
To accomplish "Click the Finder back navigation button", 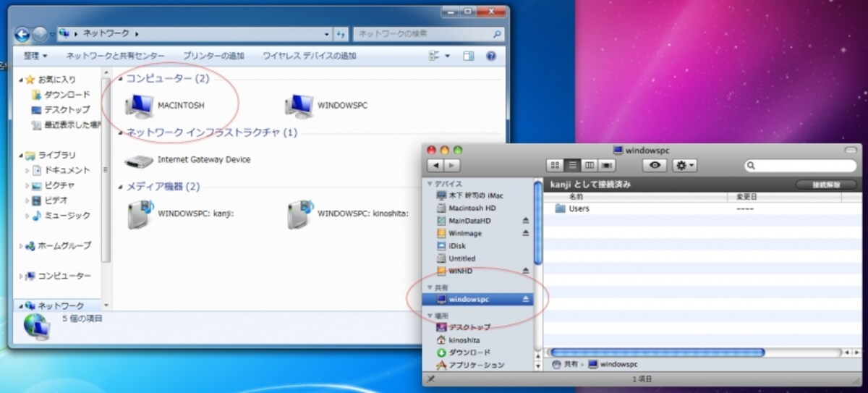I will click(x=435, y=166).
